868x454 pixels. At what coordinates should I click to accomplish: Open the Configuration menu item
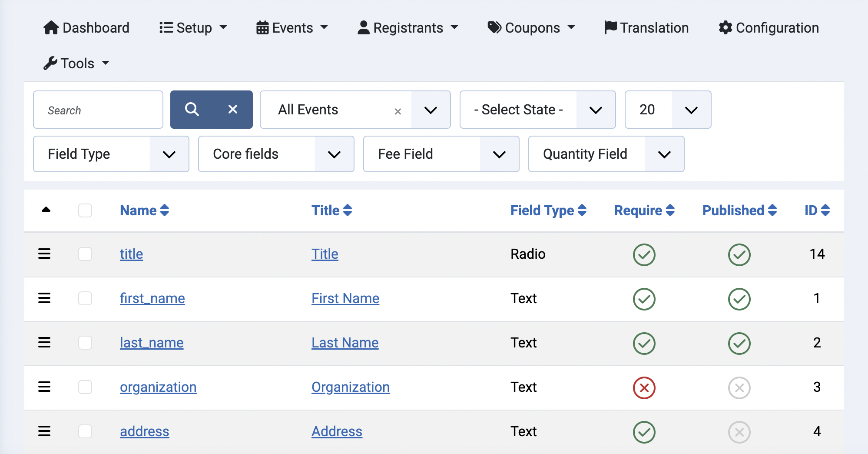tap(769, 28)
